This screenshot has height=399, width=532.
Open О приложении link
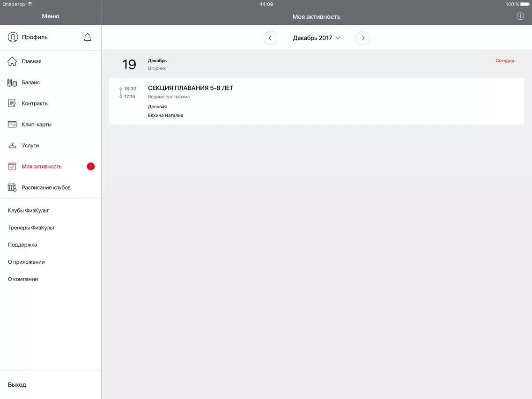pos(26,262)
